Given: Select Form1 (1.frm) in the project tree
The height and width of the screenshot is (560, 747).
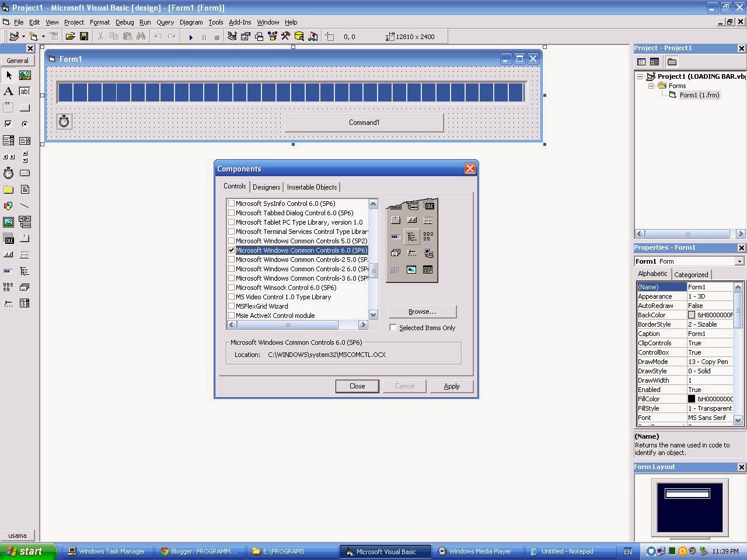Looking at the screenshot, I should (699, 95).
